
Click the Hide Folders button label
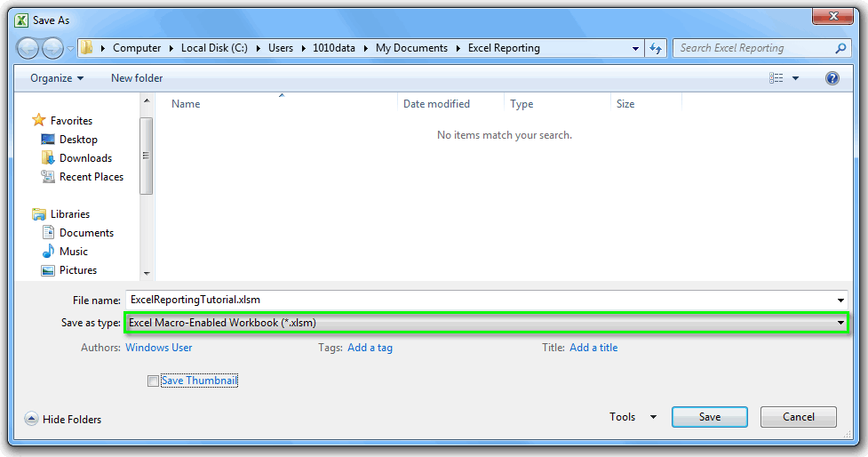point(72,420)
